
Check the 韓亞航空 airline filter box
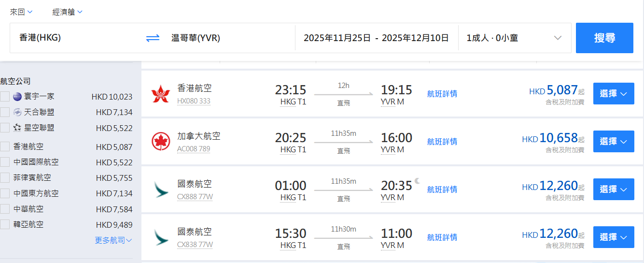[5, 224]
